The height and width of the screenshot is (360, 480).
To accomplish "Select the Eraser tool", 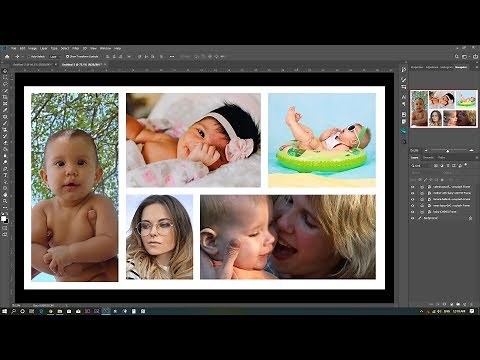I will point(5,142).
